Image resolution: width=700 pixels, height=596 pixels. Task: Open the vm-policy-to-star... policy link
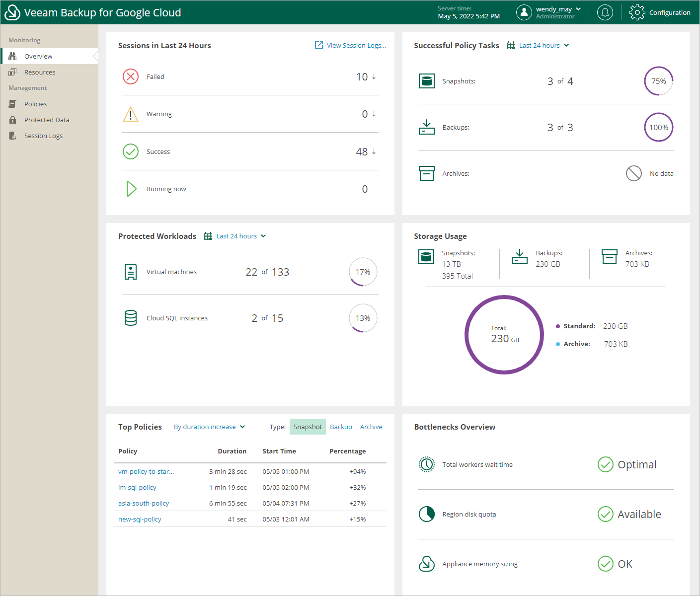tap(146, 471)
